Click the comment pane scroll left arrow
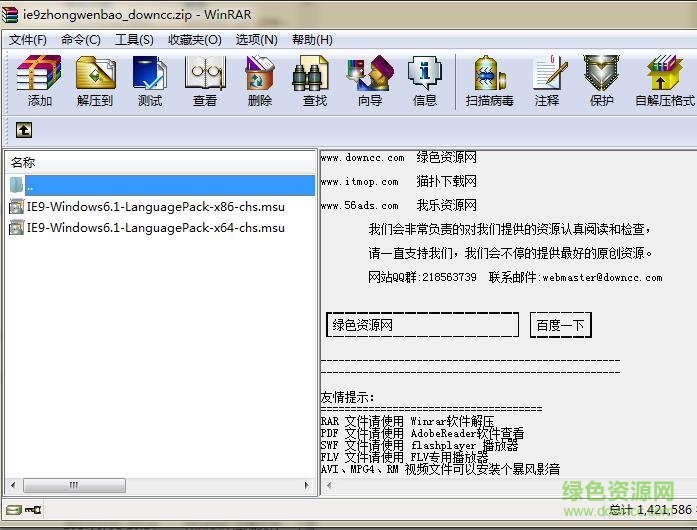The height and width of the screenshot is (530, 697). pos(329,485)
